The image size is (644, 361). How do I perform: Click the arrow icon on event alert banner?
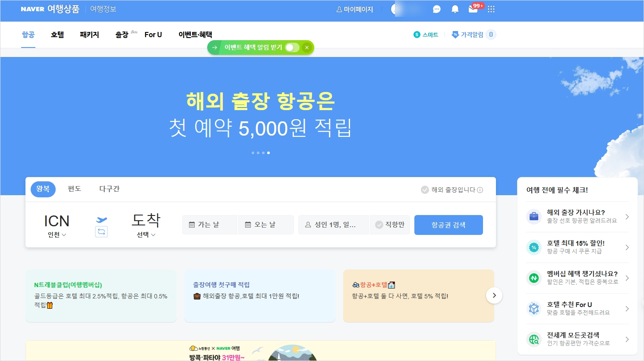click(x=215, y=47)
